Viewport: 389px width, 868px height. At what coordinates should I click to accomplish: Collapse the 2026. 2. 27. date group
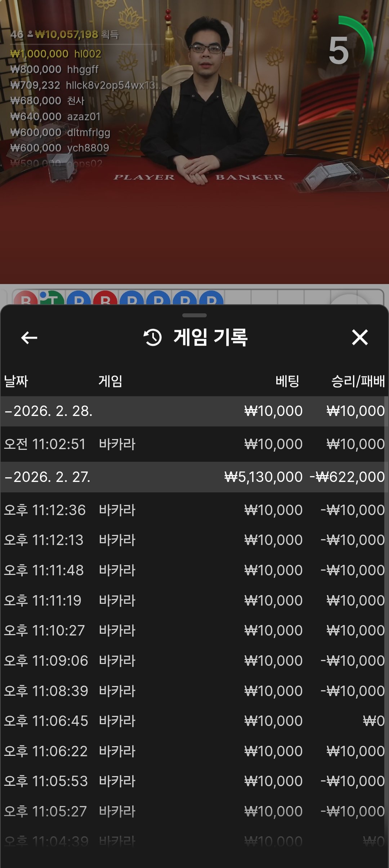coord(48,477)
